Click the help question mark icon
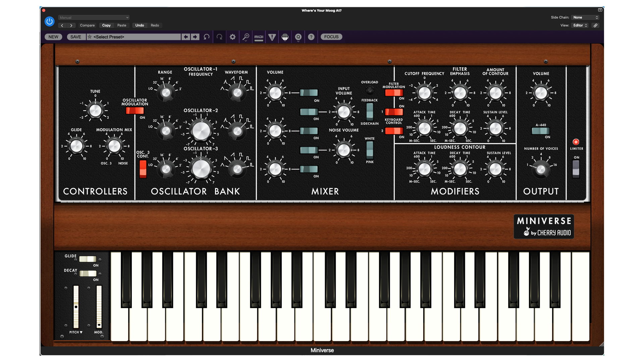 pyautogui.click(x=311, y=37)
